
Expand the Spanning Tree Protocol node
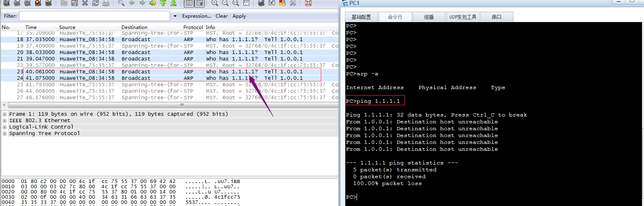tap(4, 133)
